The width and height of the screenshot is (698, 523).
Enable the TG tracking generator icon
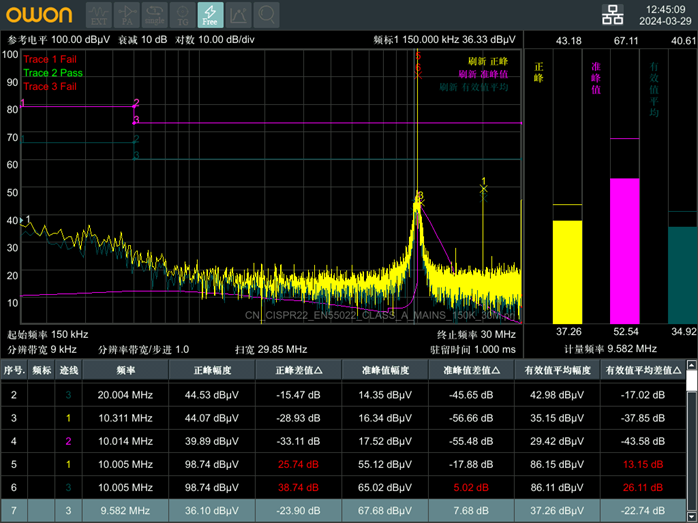[x=183, y=15]
